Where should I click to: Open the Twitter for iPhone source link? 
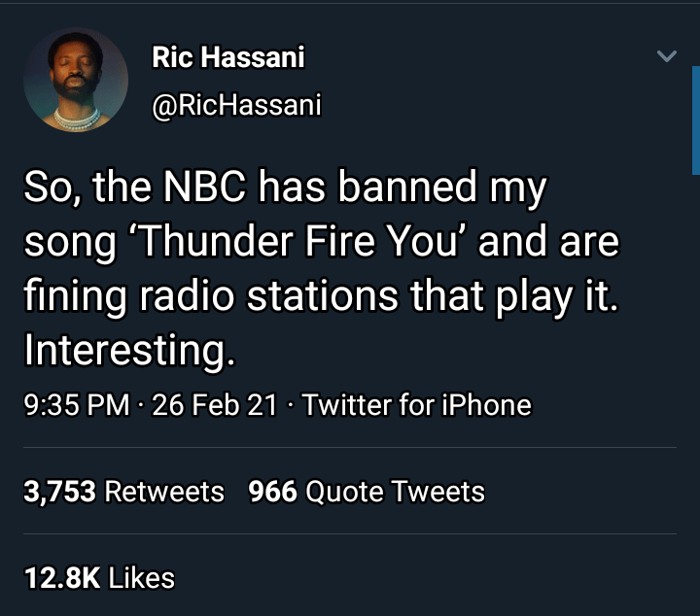pos(417,404)
